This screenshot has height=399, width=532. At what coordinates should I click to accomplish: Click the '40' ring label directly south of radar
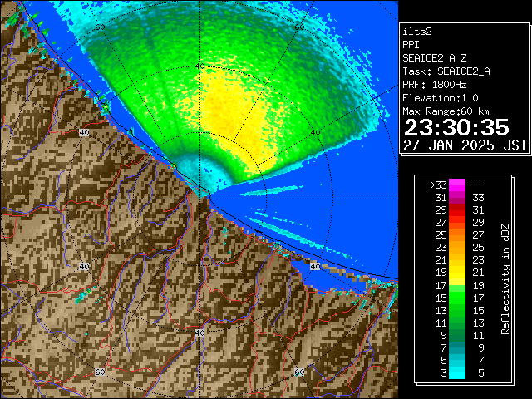pos(199,332)
